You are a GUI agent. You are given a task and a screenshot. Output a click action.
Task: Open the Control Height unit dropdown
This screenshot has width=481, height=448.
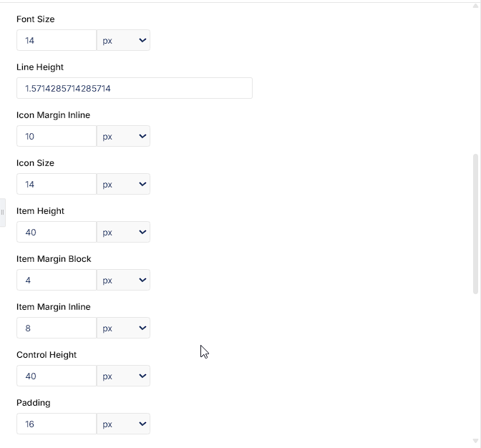pos(123,376)
